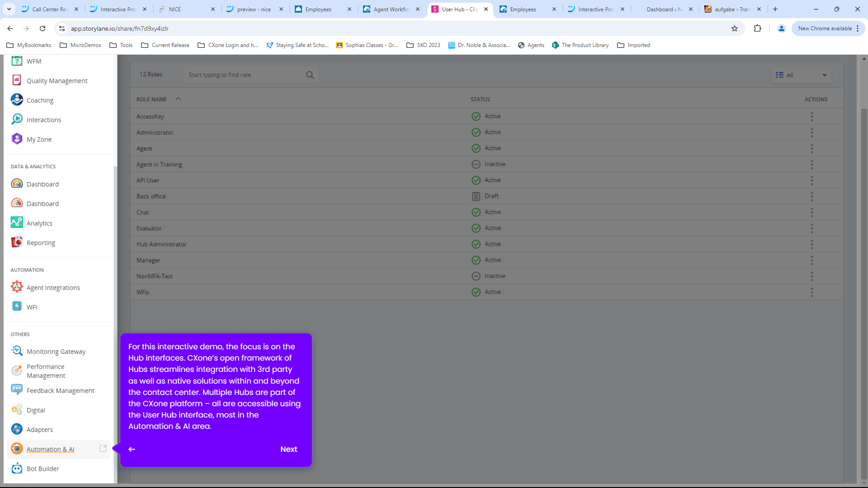This screenshot has width=868, height=488.
Task: Click the search magnifier icon in roles search
Action: [x=310, y=75]
